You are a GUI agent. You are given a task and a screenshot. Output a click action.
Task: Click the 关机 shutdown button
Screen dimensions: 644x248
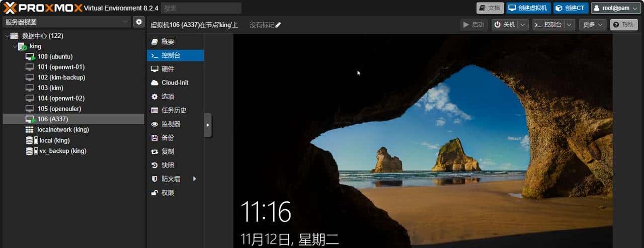(505, 25)
